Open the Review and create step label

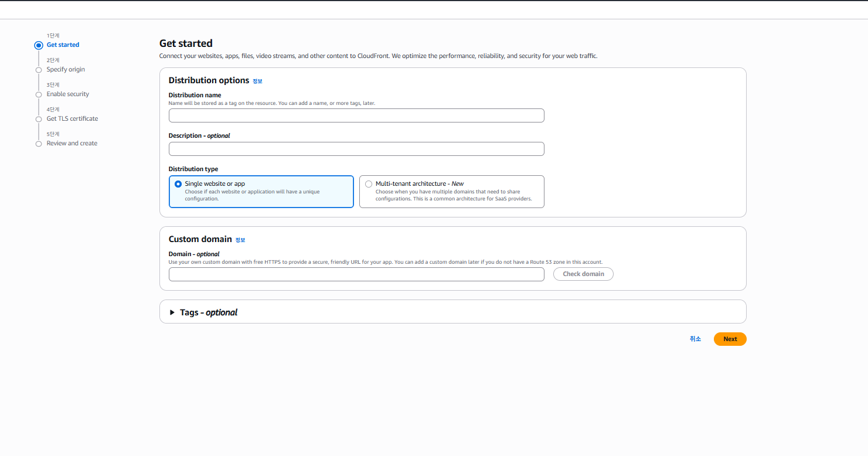[72, 144]
